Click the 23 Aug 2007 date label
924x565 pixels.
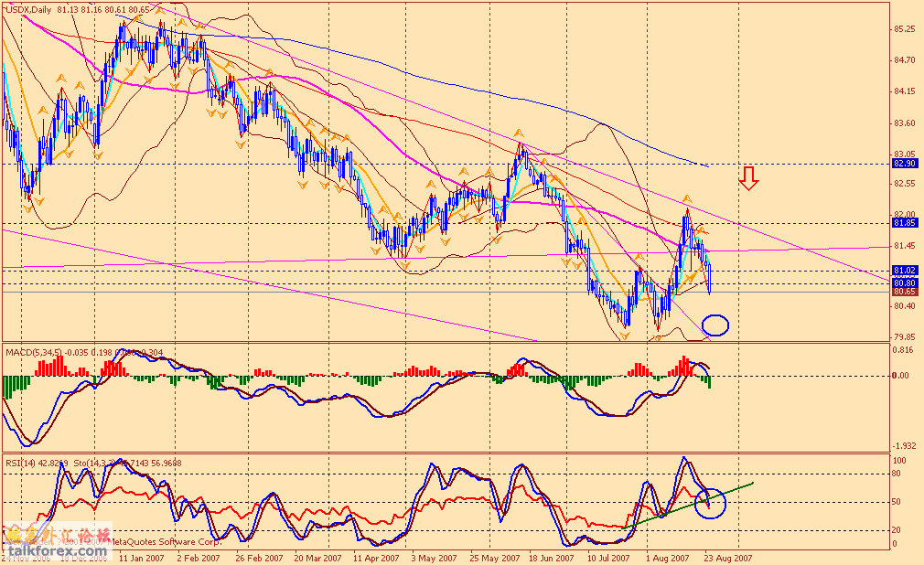pyautogui.click(x=729, y=558)
